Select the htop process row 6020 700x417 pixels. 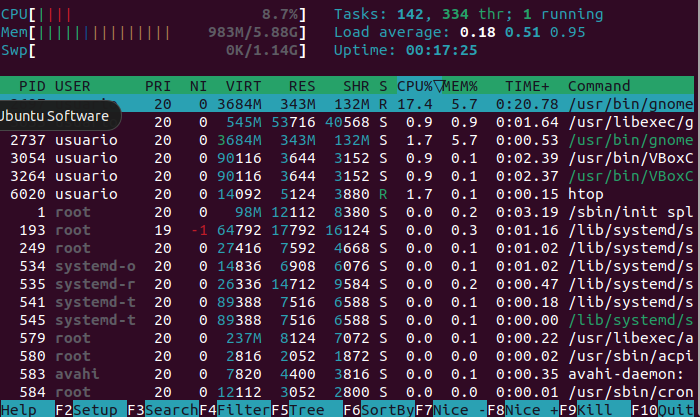(x=347, y=194)
